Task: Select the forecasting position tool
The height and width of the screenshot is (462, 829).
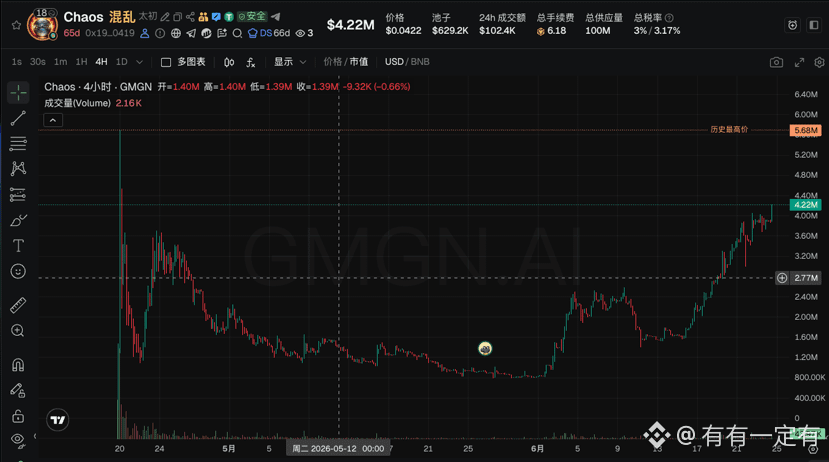Action: click(19, 195)
